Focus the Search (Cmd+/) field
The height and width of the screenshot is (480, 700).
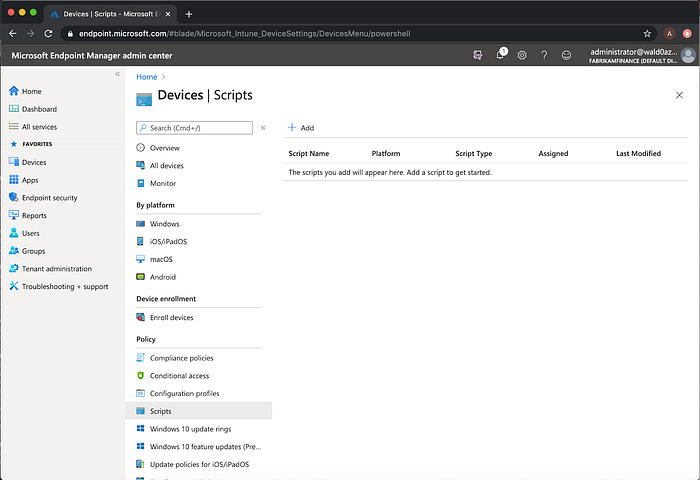[194, 128]
